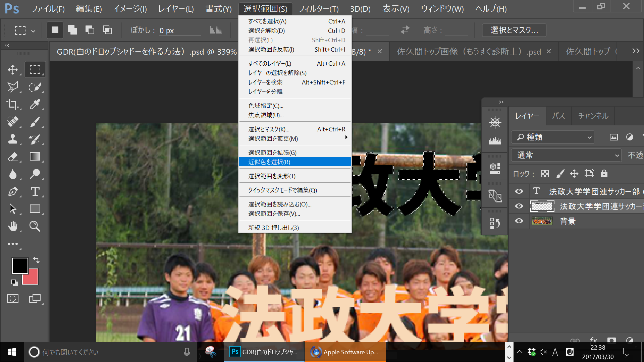Select the Move tool
Image resolution: width=644 pixels, height=362 pixels.
(x=13, y=70)
